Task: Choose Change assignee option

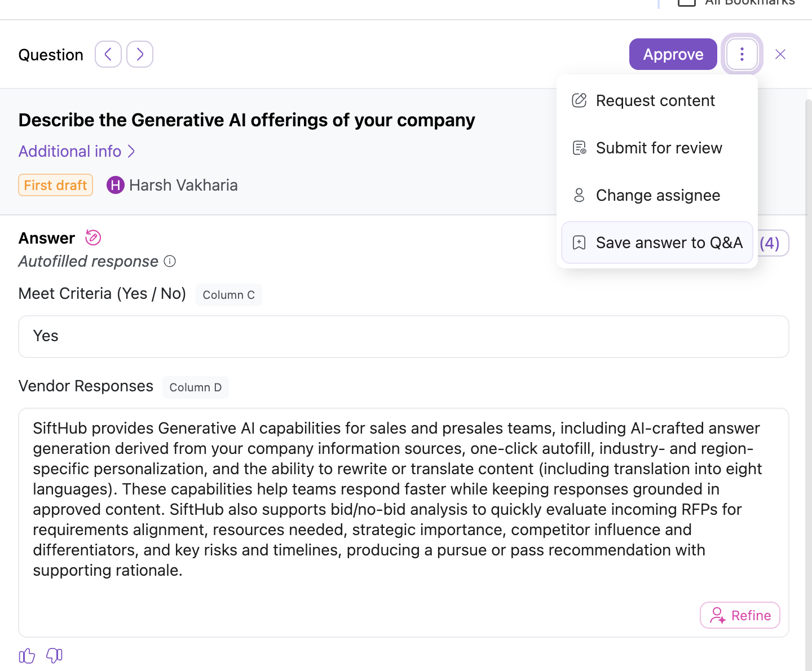Action: click(x=657, y=195)
